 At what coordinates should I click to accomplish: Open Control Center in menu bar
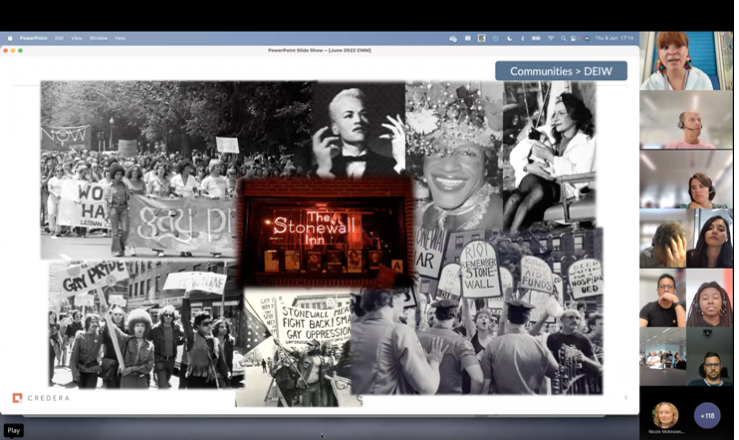[x=574, y=39]
